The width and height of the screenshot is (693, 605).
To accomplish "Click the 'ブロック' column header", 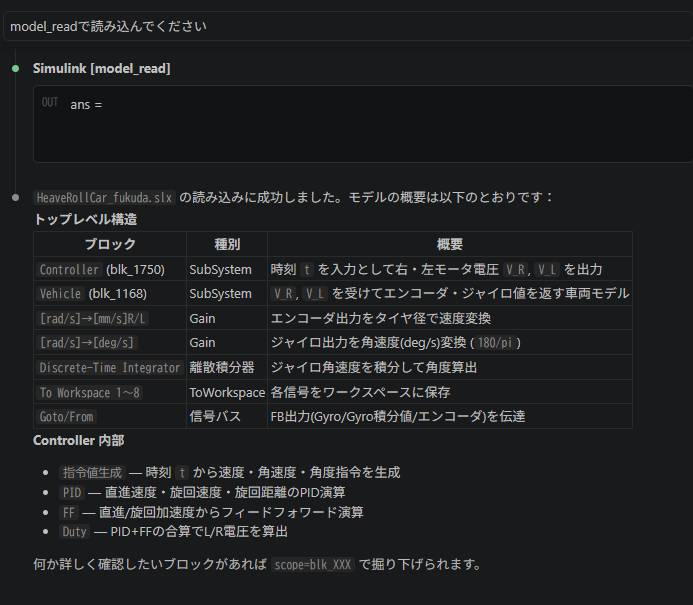I will pos(110,244).
